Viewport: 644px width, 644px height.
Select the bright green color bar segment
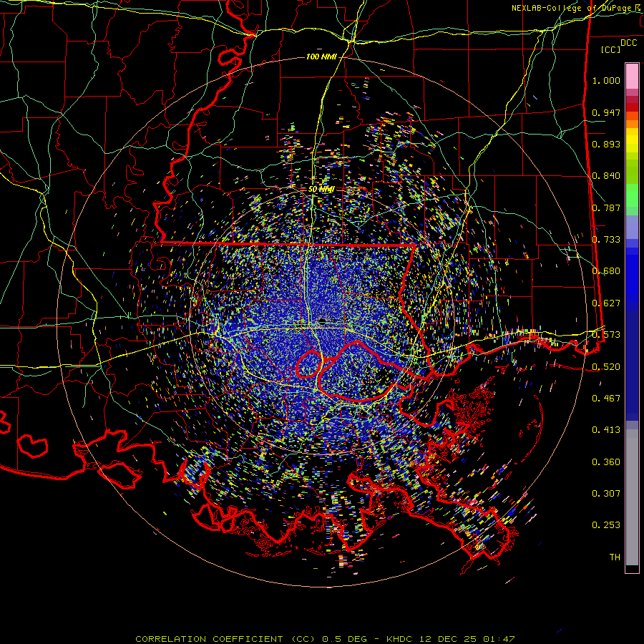pos(632,195)
